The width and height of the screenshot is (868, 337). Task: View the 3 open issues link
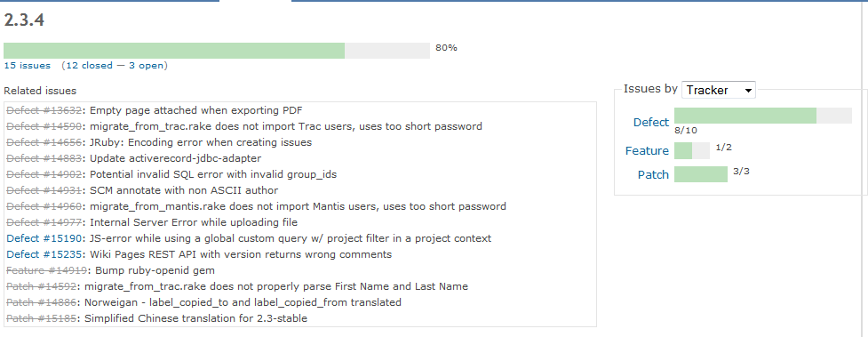pyautogui.click(x=147, y=66)
